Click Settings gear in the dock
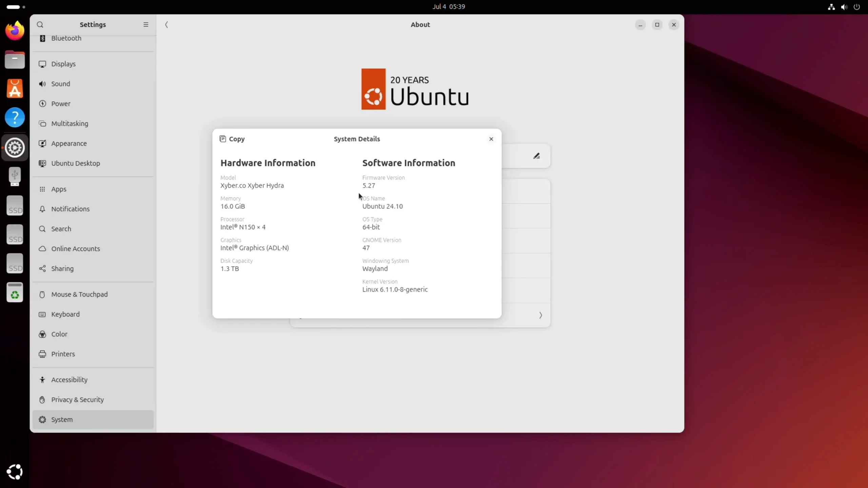868x488 pixels. (x=15, y=147)
